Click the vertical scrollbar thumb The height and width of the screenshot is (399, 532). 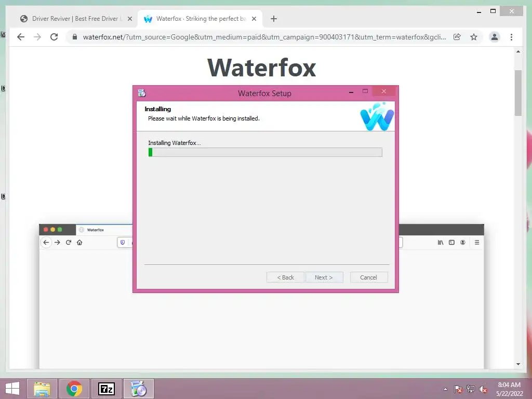click(x=518, y=92)
